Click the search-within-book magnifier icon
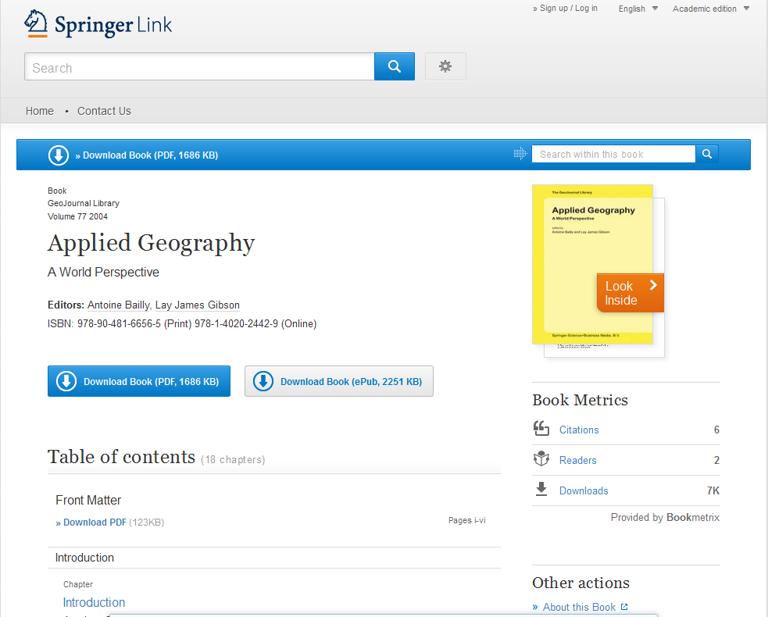 tap(706, 154)
